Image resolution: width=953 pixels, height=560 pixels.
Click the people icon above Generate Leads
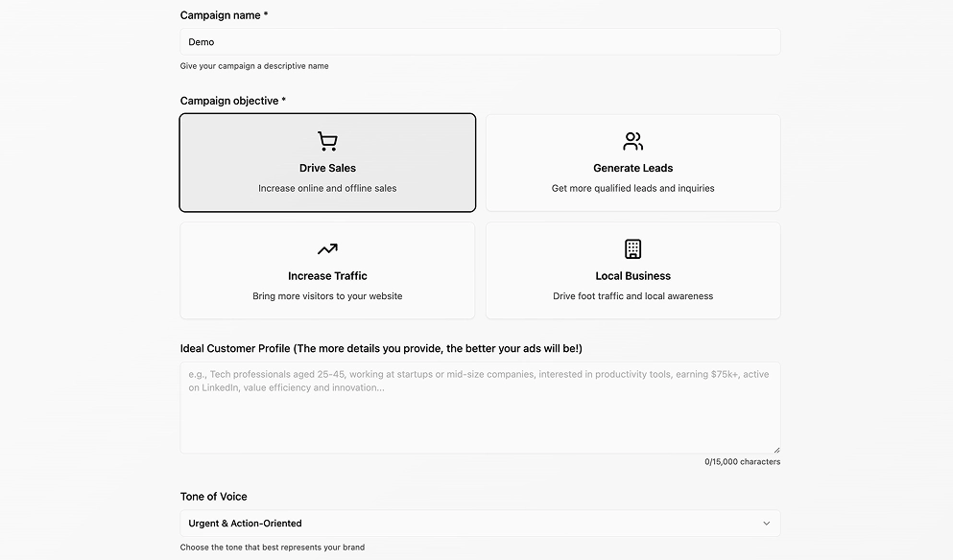632,142
